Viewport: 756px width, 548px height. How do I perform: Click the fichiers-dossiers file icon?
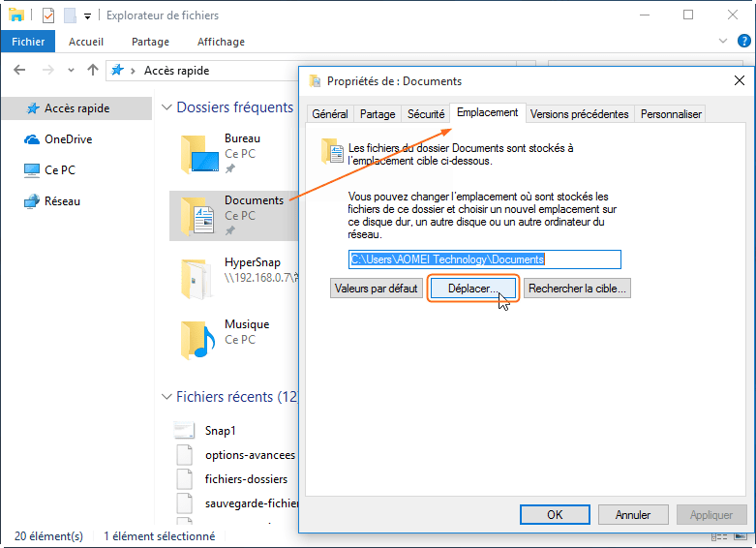[x=185, y=478]
